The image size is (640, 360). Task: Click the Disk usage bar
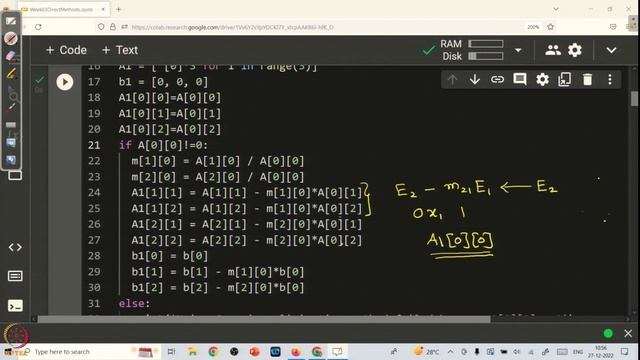[486, 56]
